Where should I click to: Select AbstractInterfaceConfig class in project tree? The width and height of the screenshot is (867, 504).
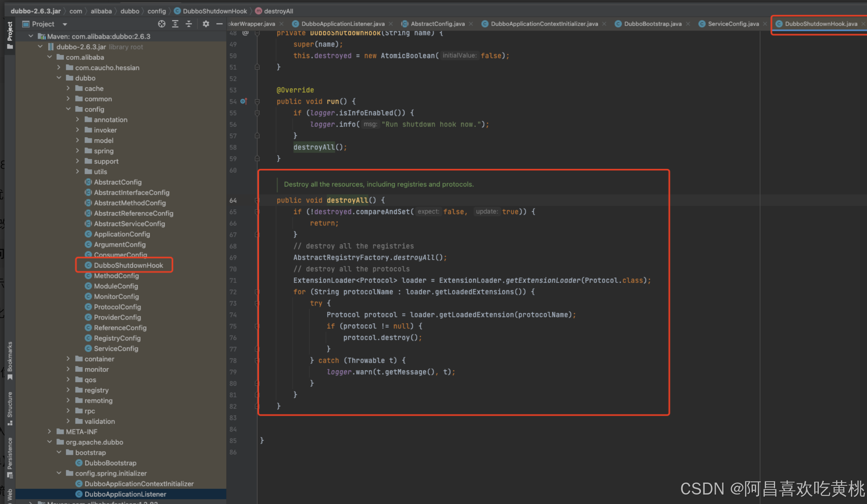pyautogui.click(x=131, y=192)
